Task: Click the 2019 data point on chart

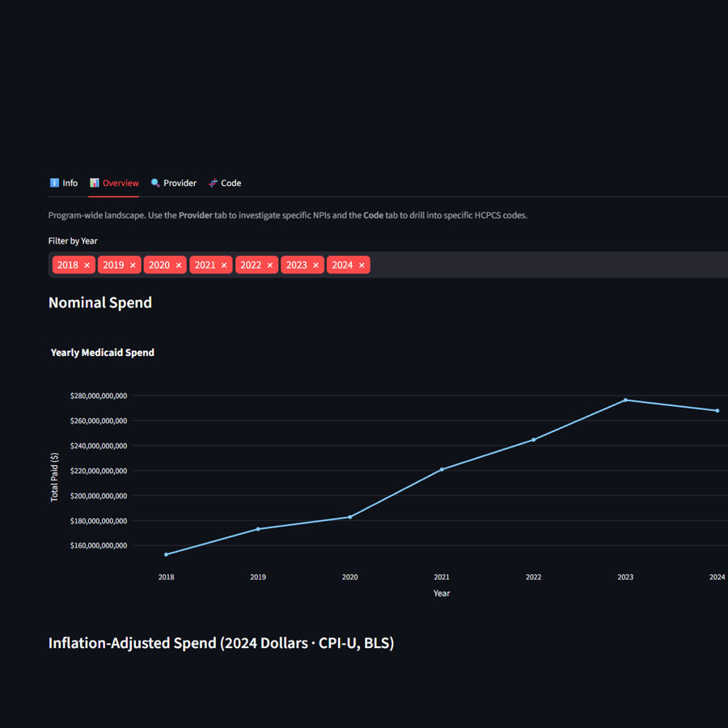Action: pyautogui.click(x=258, y=529)
